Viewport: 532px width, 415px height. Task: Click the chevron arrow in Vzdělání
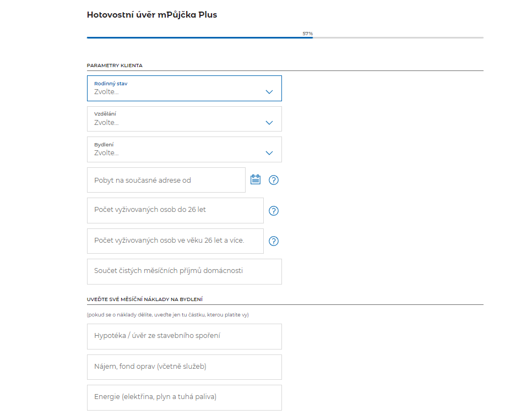click(269, 123)
